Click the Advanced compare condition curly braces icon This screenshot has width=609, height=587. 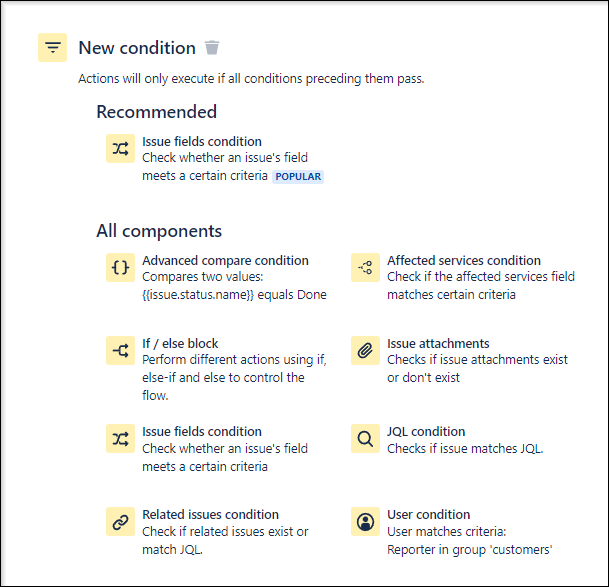pyautogui.click(x=120, y=267)
